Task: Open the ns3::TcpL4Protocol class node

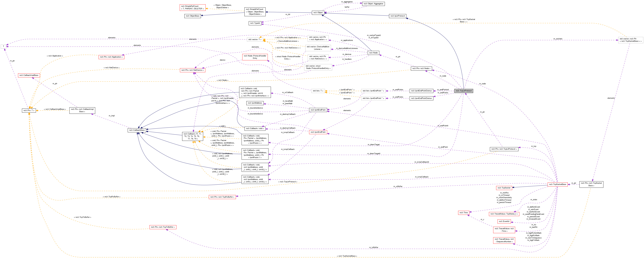Action: pos(464,91)
